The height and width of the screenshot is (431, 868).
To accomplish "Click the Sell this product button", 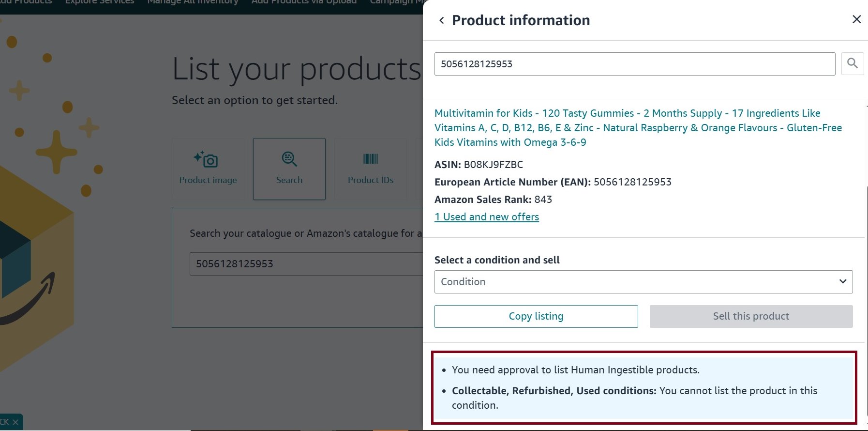I will coord(751,316).
